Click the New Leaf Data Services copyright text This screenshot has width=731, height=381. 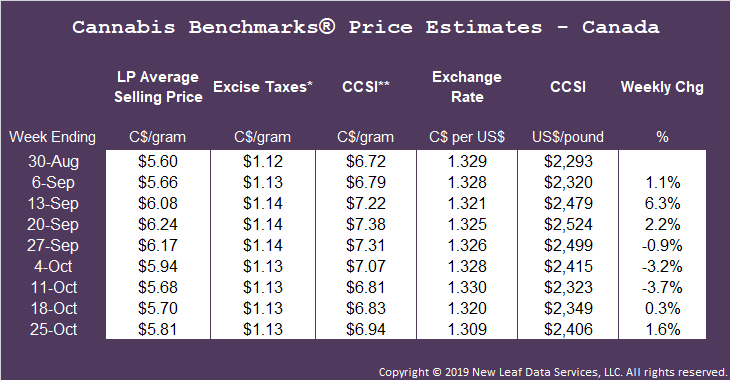(553, 372)
